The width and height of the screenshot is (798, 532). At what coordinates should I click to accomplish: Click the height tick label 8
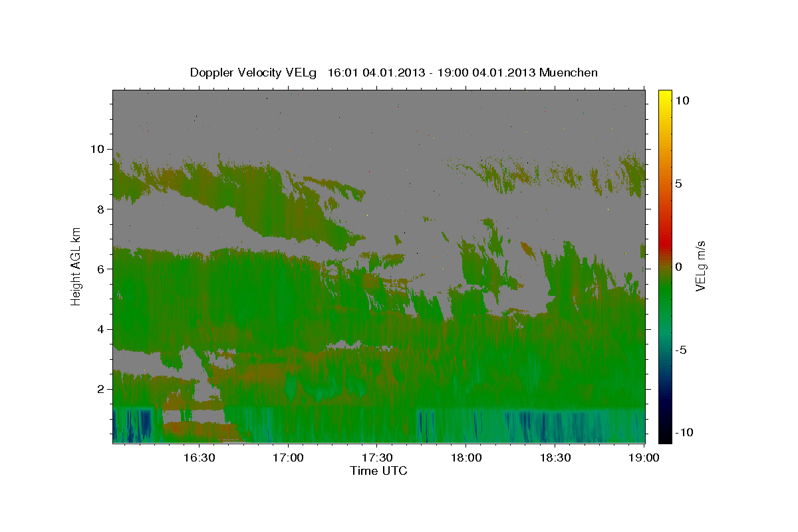click(x=102, y=209)
